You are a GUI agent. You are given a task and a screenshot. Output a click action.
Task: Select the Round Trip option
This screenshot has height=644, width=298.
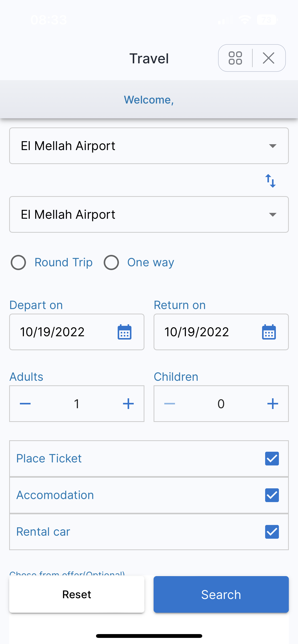pyautogui.click(x=18, y=262)
